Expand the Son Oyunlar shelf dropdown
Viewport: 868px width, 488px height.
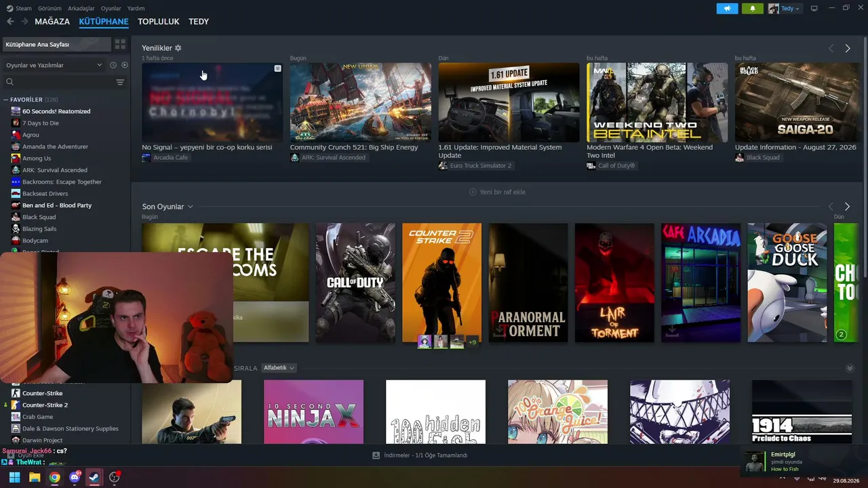pos(191,207)
